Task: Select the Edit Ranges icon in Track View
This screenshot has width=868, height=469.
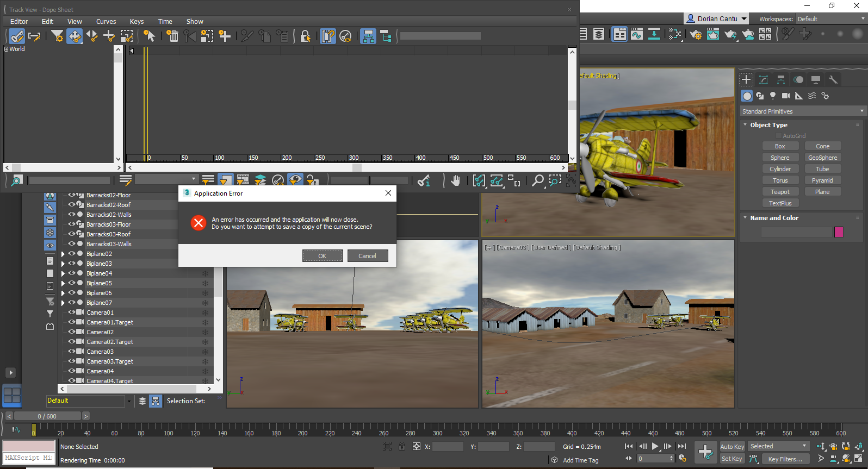Action: pos(34,36)
